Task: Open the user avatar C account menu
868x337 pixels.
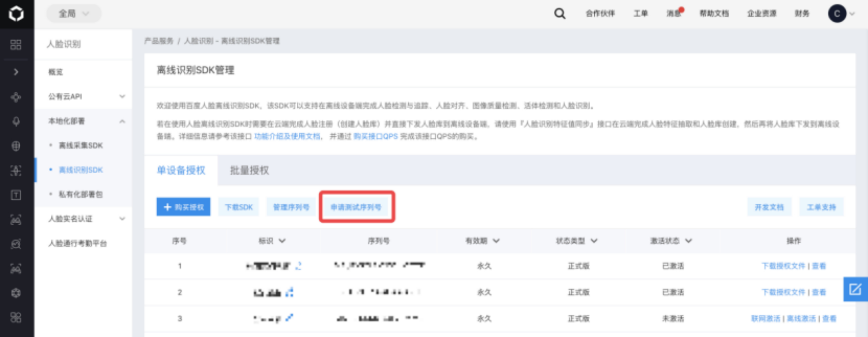Action: (841, 14)
